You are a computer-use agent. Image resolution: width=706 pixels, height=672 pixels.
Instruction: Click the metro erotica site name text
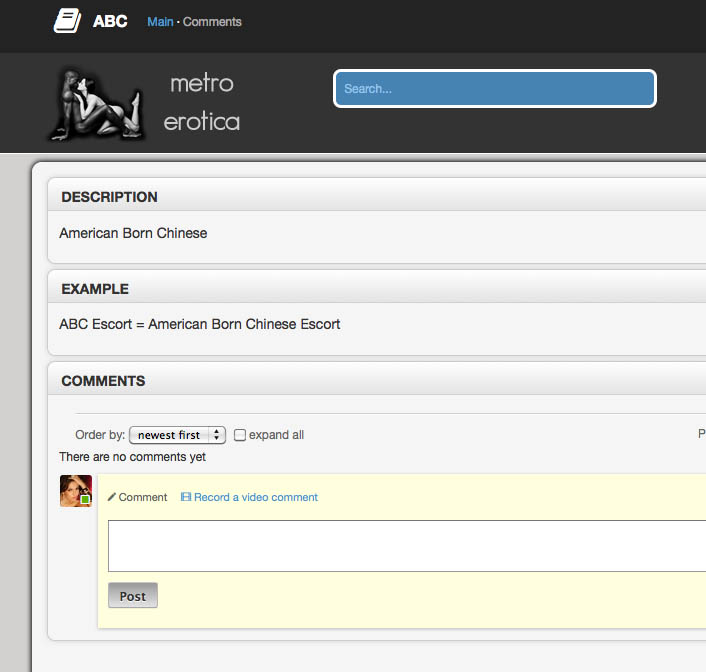[202, 103]
